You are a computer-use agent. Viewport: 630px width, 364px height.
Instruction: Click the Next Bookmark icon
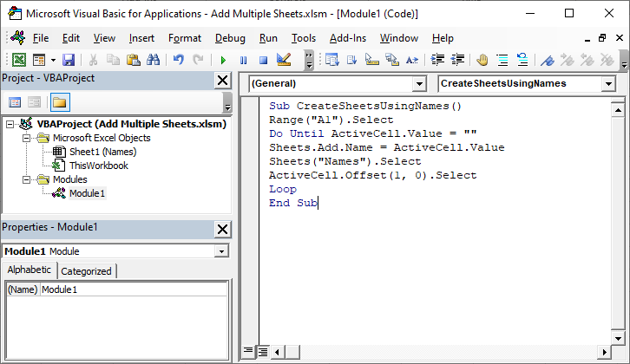tap(568, 60)
